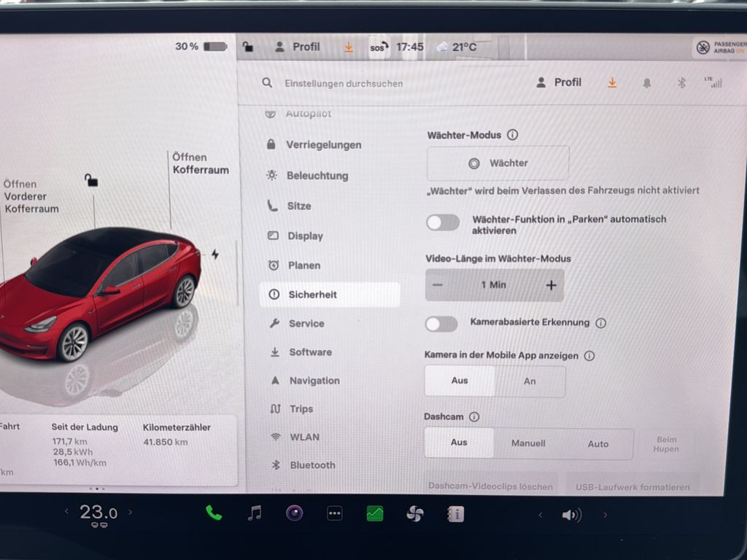
Task: Tap the green energy chart app icon
Action: tap(374, 514)
